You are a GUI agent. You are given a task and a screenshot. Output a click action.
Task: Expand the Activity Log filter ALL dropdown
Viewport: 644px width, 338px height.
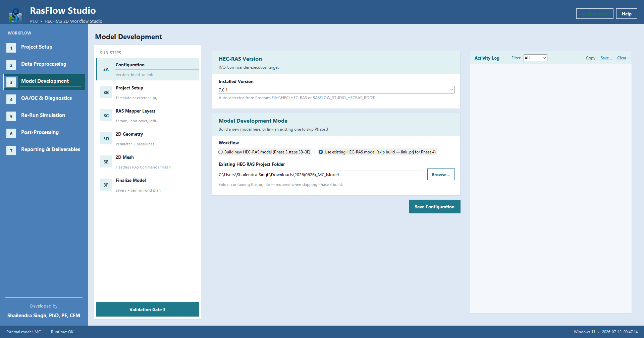(535, 58)
